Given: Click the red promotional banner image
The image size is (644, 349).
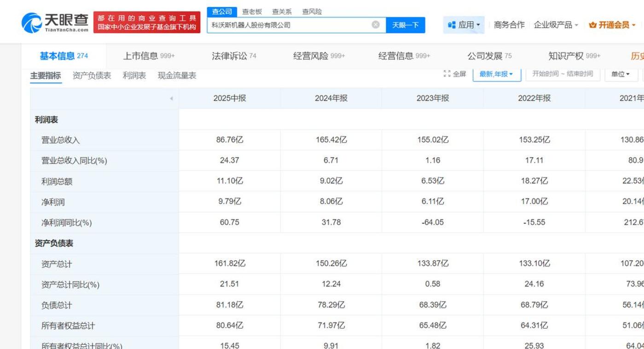Looking at the screenshot, I should tap(147, 23).
